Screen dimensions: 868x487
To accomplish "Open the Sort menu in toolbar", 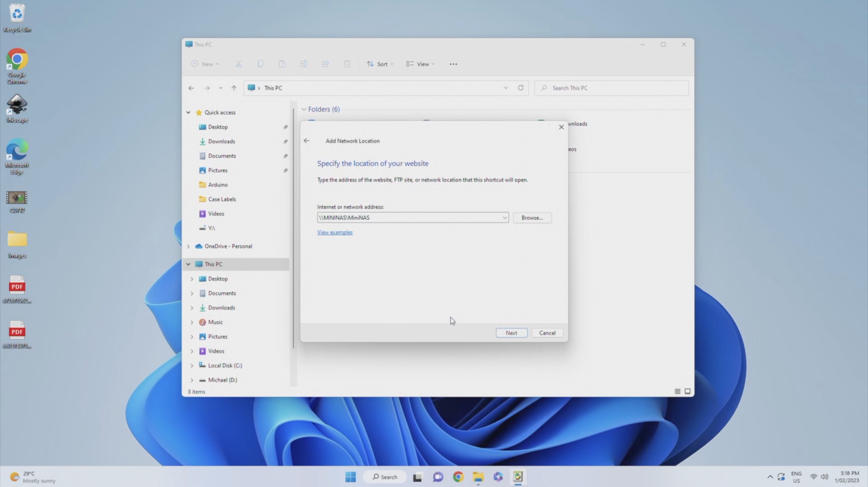I will click(x=380, y=64).
